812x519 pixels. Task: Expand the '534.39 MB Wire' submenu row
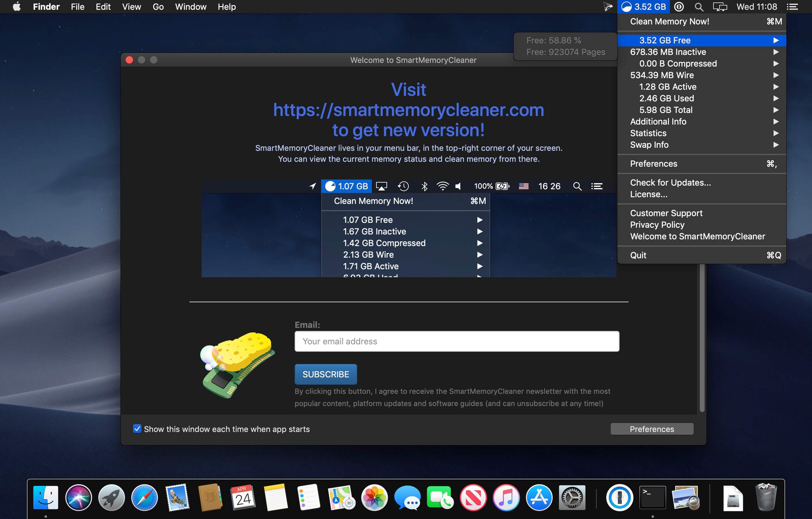tap(702, 75)
